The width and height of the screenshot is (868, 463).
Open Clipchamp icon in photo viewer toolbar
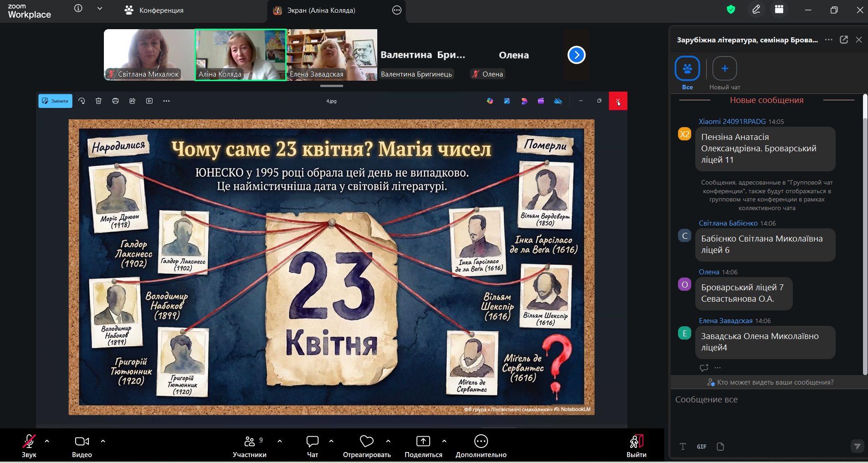[541, 101]
